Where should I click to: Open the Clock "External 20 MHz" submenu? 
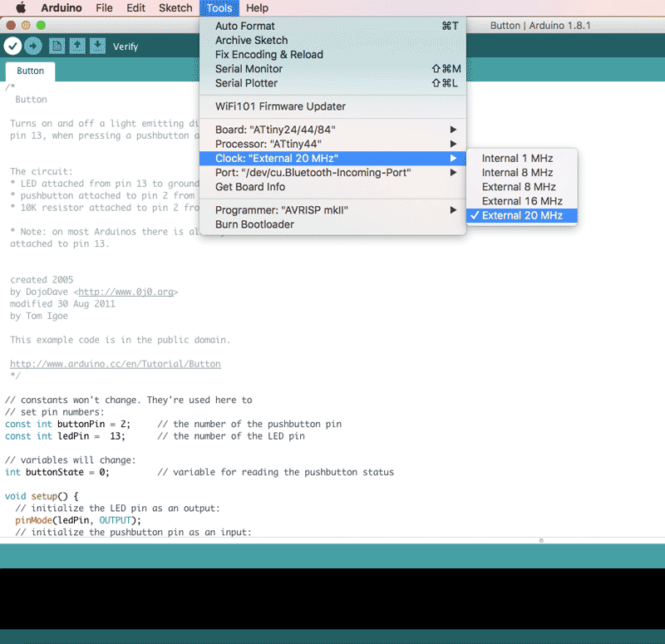pos(333,158)
